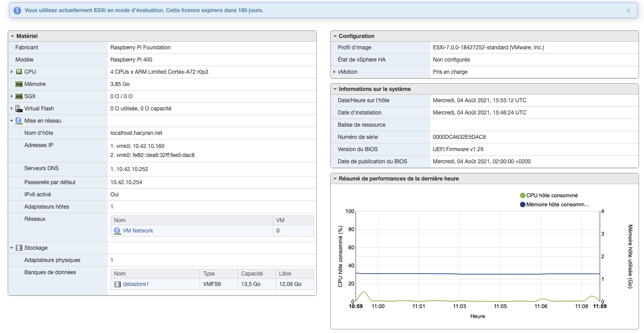The width and height of the screenshot is (644, 333).
Task: Click the Virtual Flash drive icon
Action: pyautogui.click(x=19, y=108)
